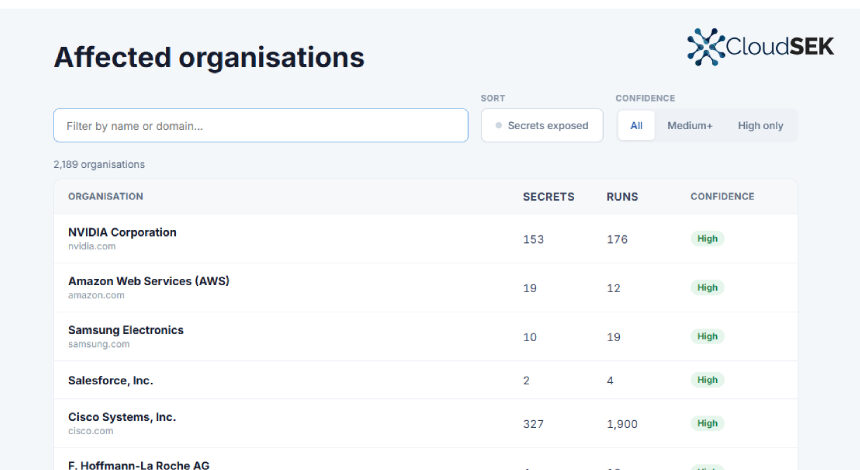
Task: Click the 2,189 organisations count text
Action: point(99,165)
